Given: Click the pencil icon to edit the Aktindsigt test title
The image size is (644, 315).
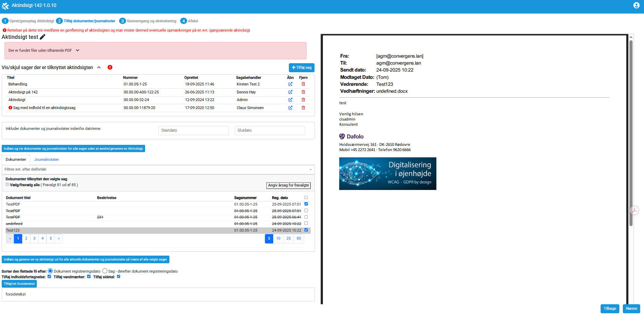Looking at the screenshot, I should pos(42,37).
